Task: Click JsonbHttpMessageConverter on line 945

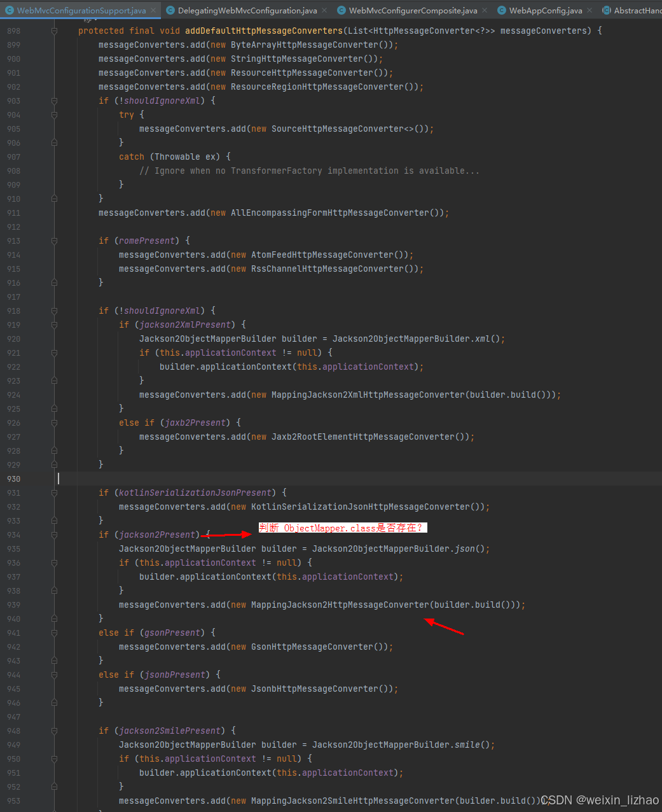Action: (315, 689)
